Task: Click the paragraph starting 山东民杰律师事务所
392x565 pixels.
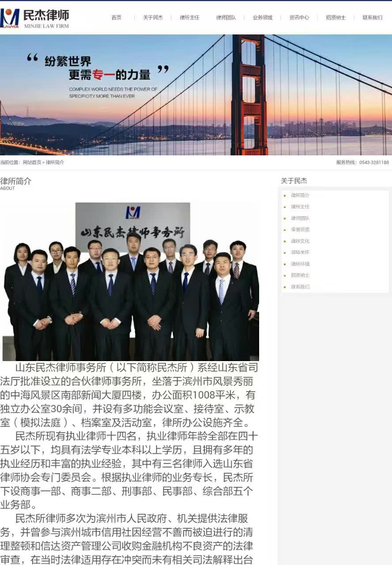Action: point(129,395)
